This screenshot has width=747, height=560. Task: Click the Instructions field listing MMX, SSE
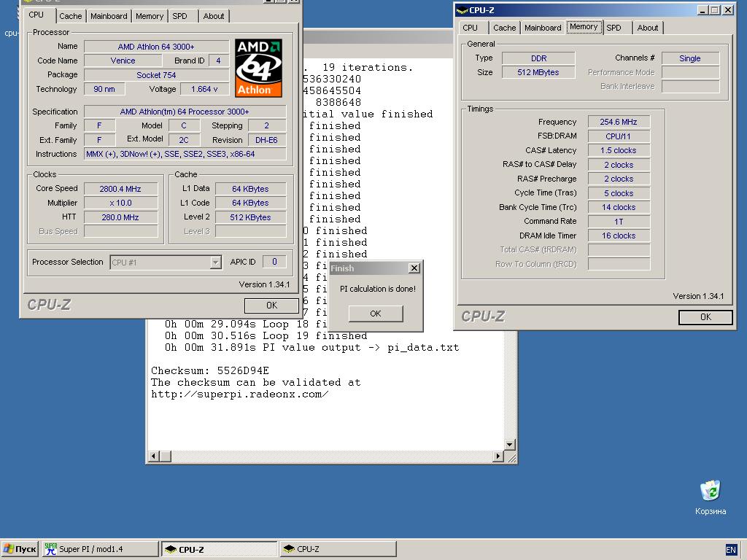(x=185, y=154)
